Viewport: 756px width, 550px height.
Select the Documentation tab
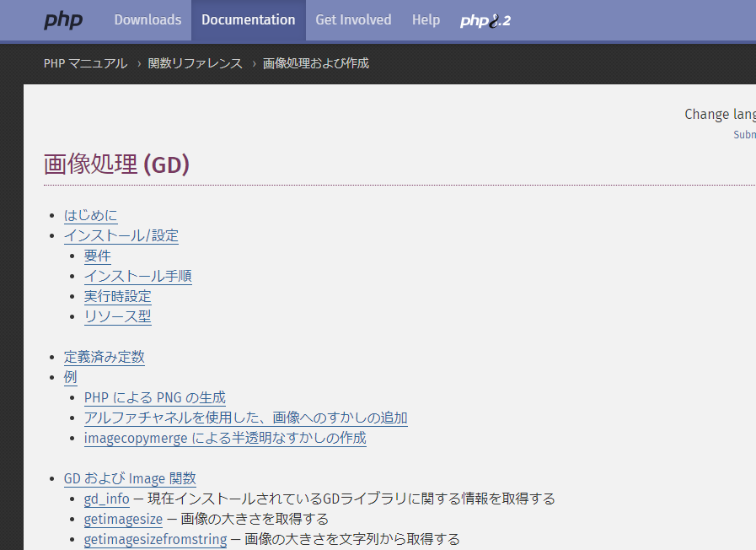(x=249, y=19)
